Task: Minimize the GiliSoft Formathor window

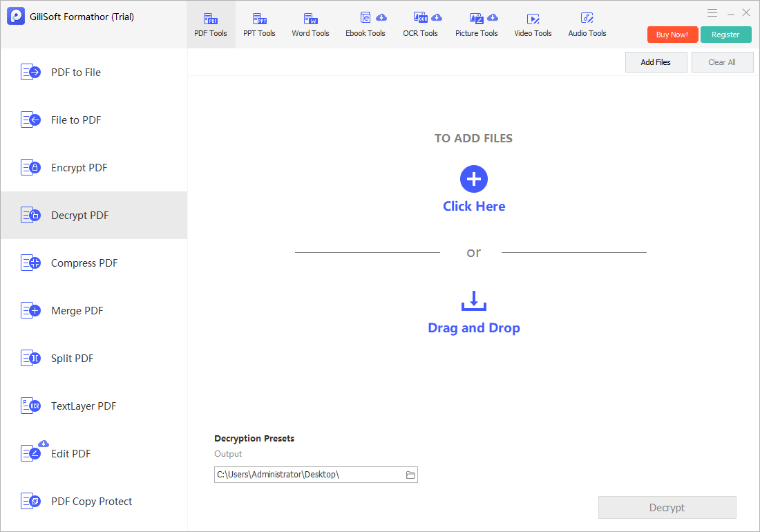Action: (x=730, y=13)
